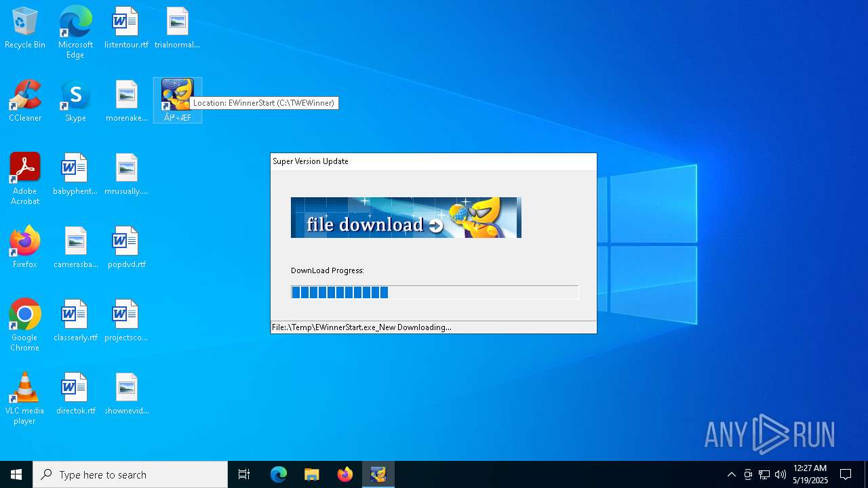Open the notification center
Screen dimensions: 868x488
(x=846, y=474)
